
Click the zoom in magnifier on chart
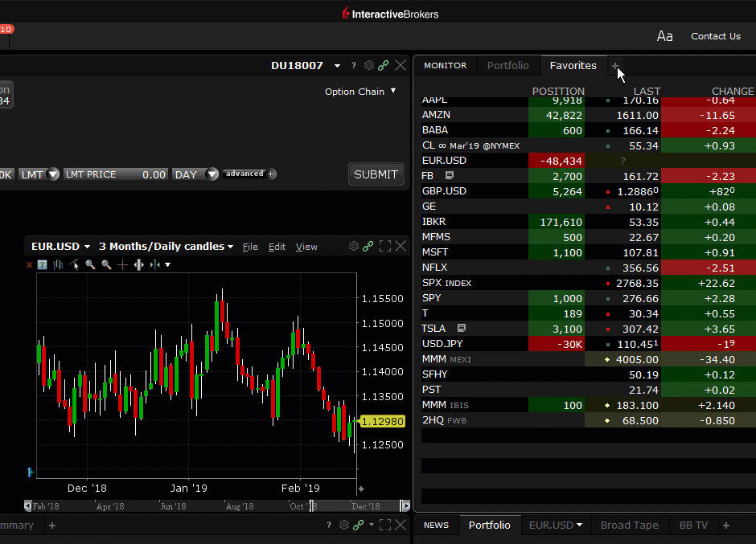pos(90,264)
